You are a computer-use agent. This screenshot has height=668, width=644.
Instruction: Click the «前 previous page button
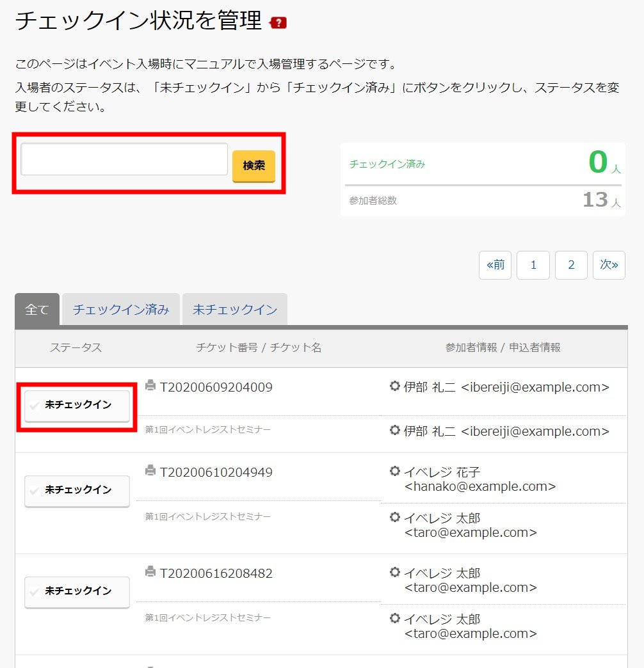coord(495,265)
